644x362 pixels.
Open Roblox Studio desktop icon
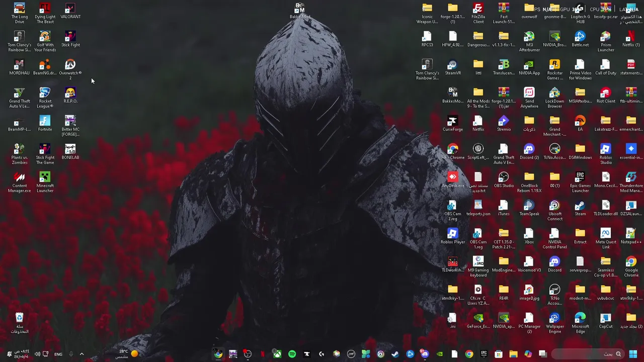click(606, 154)
